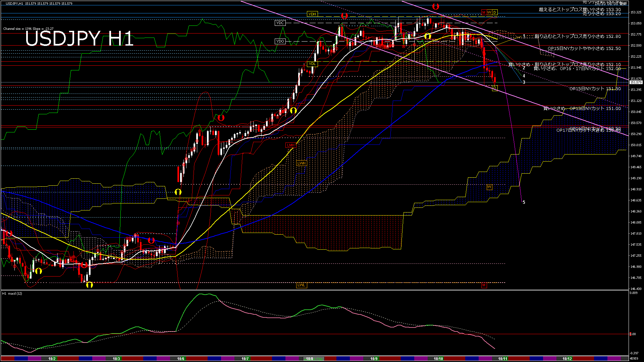644x362 pixels.
Task: Click the LWL label at the chart bottom
Action: click(x=301, y=285)
